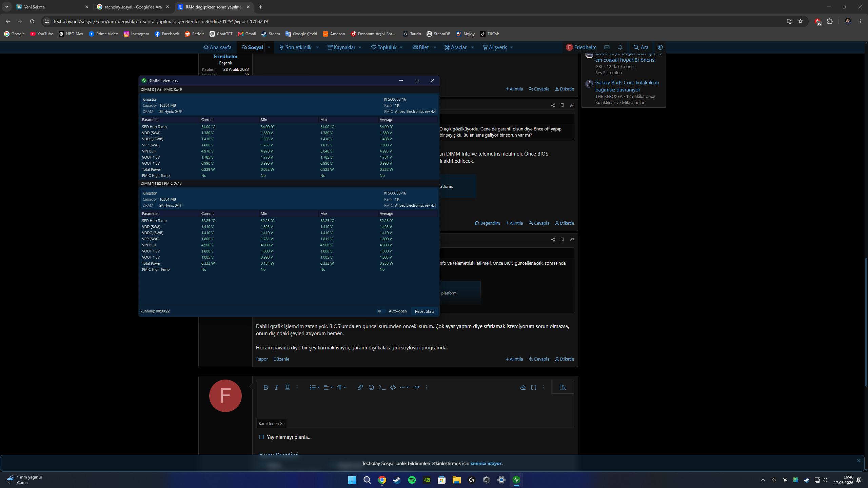Expand the Kaynaklar dropdown arrow
This screenshot has height=488, width=868.
tap(360, 47)
